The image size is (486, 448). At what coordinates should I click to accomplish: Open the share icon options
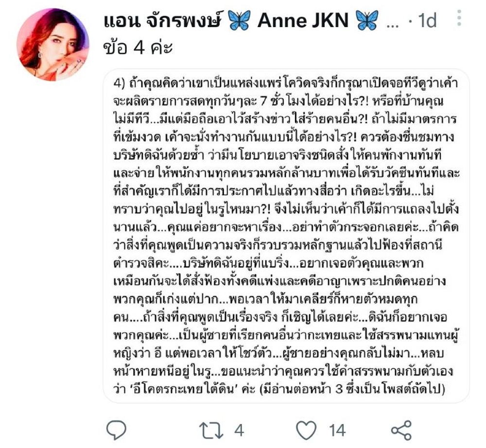coord(401,431)
